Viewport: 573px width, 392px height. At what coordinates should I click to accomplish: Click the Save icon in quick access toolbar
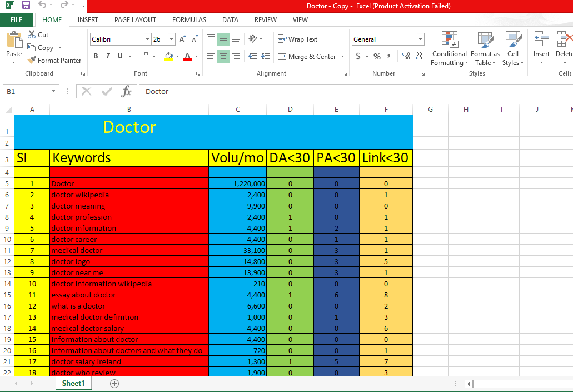[26, 6]
